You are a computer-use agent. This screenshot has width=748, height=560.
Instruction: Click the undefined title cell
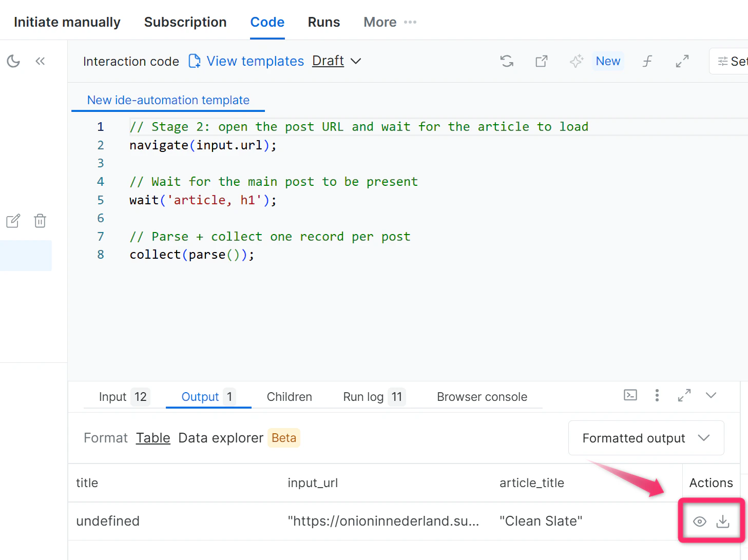pos(108,521)
